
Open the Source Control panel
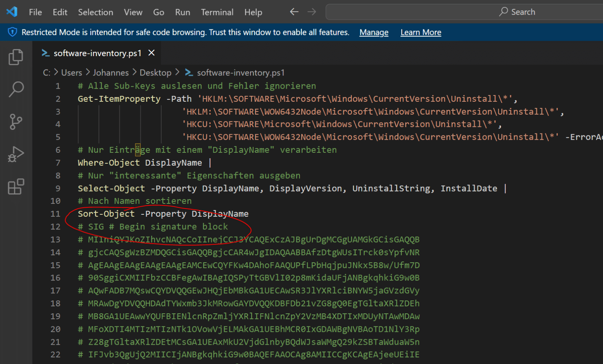point(16,122)
